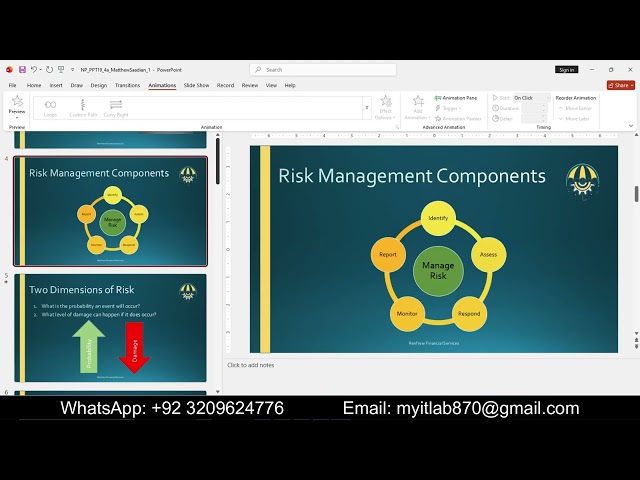The width and height of the screenshot is (640, 480).
Task: Click the Duration field
Action: tap(534, 108)
